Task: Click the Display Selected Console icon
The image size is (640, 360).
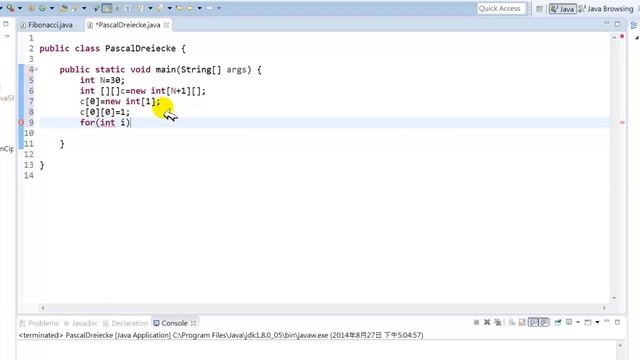Action: tap(569, 322)
